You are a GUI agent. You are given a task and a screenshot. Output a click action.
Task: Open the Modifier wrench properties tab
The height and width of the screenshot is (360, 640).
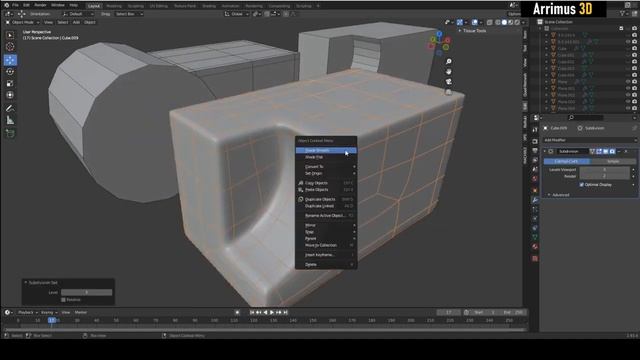click(535, 200)
